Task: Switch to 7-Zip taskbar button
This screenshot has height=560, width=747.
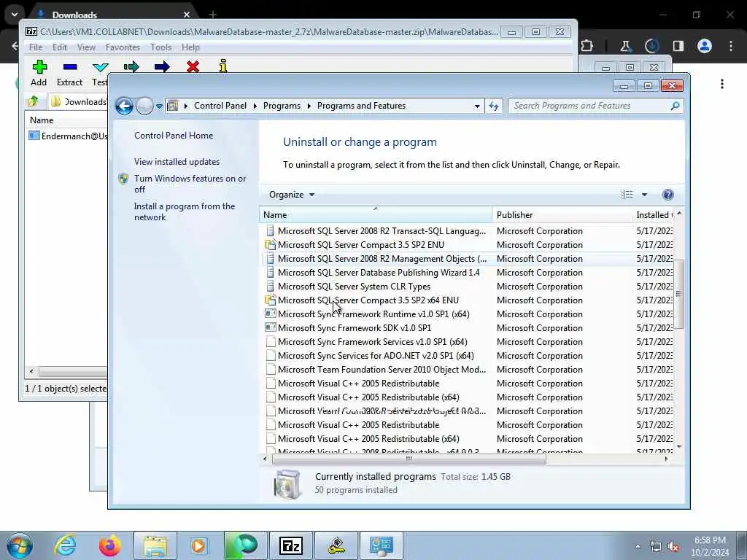Action: [290, 545]
